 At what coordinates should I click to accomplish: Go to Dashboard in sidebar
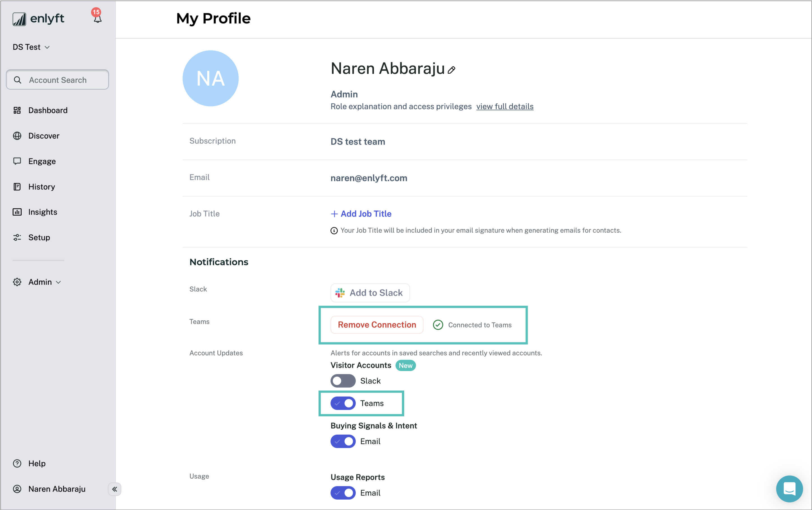(48, 110)
